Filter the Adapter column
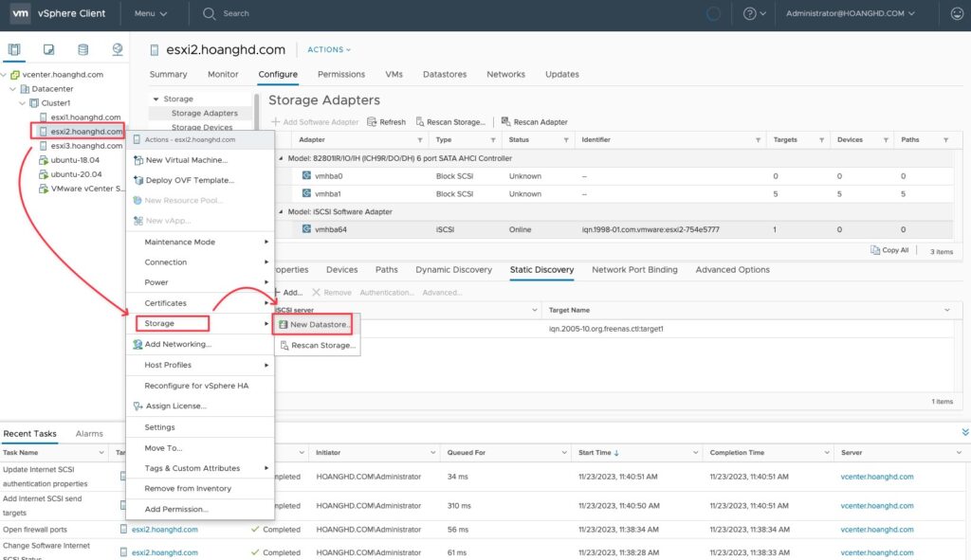971x560 pixels. 420,140
